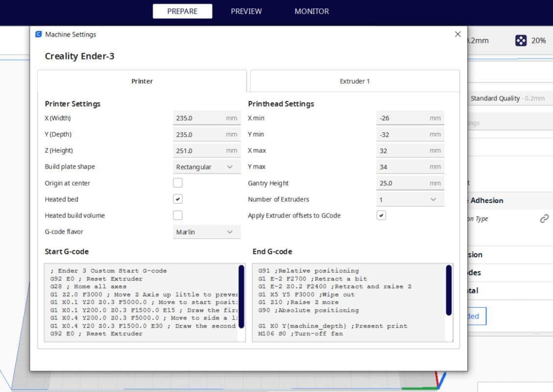Image resolution: width=553 pixels, height=392 pixels.
Task: Toggle Apply Extruder offsets to GCode
Action: pyautogui.click(x=381, y=215)
